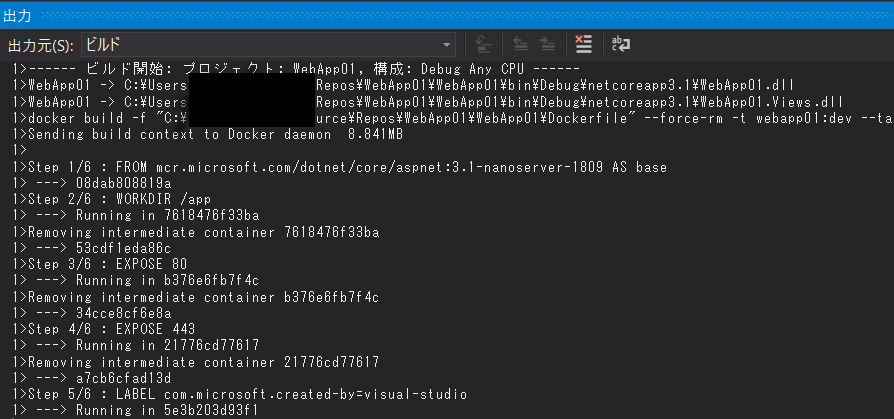Click the Step 4/6 : EXPOSE 443 line
Viewport: 894px width, 419px height.
coord(104,329)
